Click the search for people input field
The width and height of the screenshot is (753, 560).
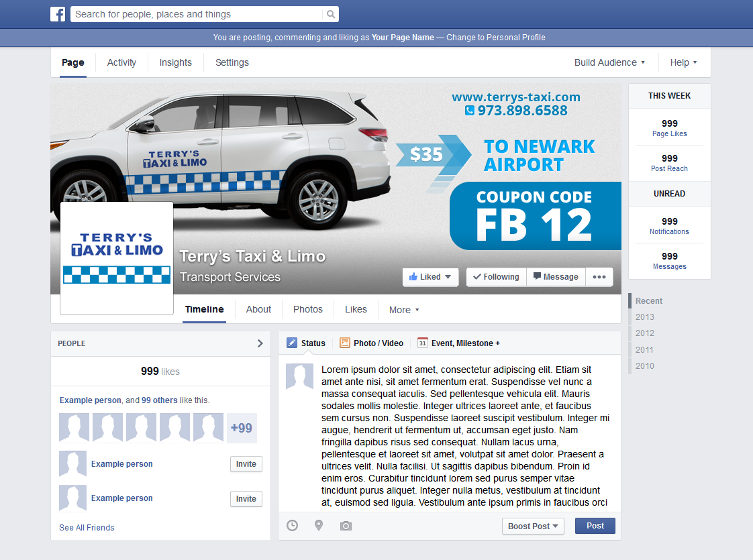click(195, 13)
